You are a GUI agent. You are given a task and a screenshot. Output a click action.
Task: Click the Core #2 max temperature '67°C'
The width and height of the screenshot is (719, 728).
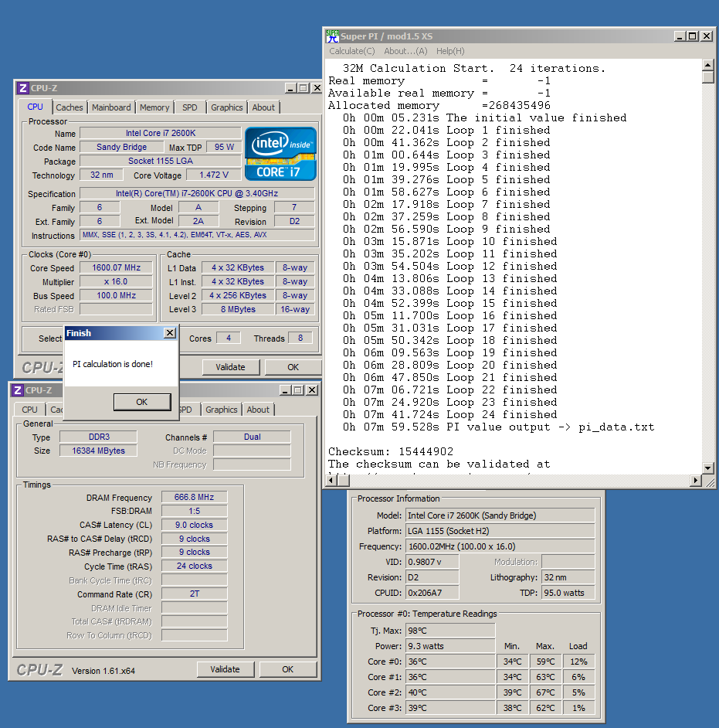[545, 692]
